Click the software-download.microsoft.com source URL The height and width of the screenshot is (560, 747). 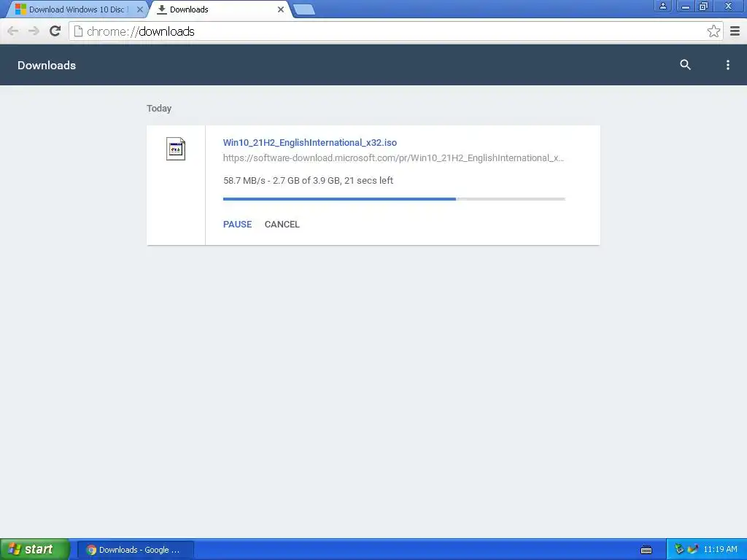393,158
